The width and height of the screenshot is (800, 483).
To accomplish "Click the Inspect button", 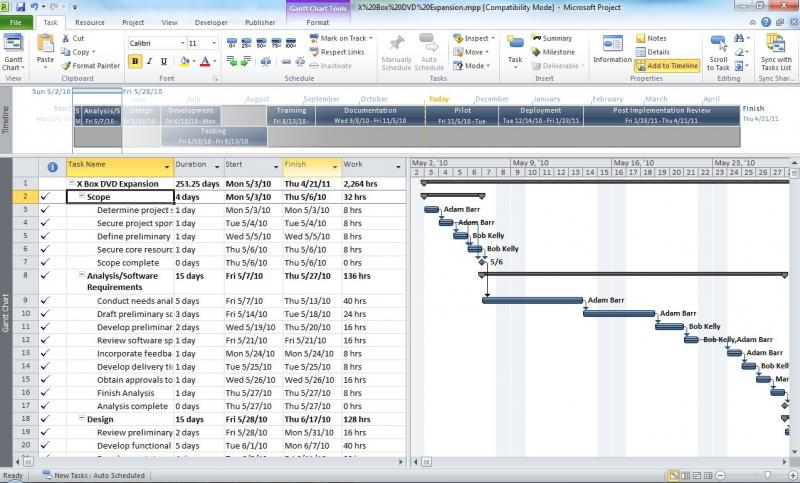I will pos(474,38).
